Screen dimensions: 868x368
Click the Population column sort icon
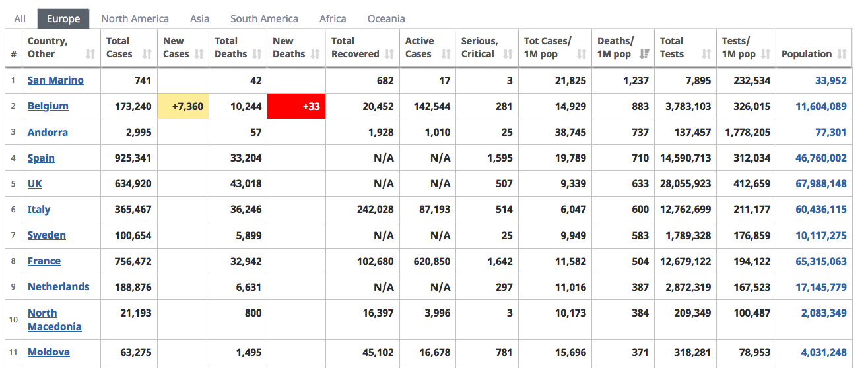pyautogui.click(x=842, y=54)
